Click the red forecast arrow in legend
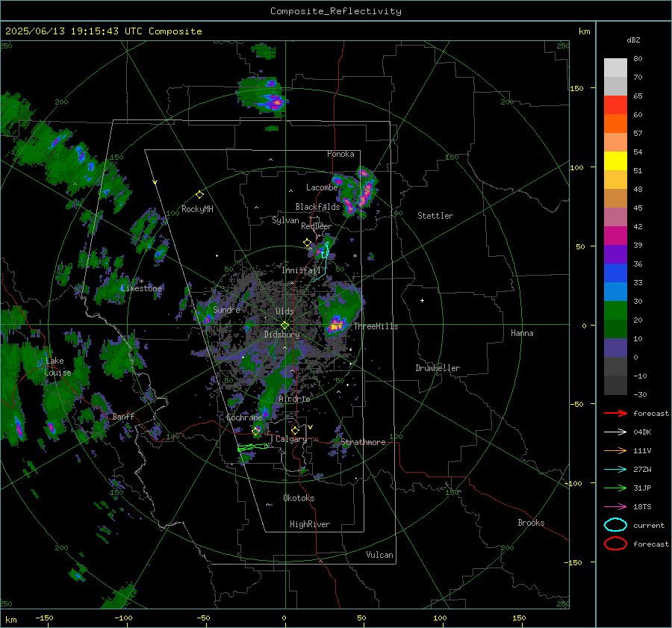This screenshot has width=672, height=628. coord(615,413)
